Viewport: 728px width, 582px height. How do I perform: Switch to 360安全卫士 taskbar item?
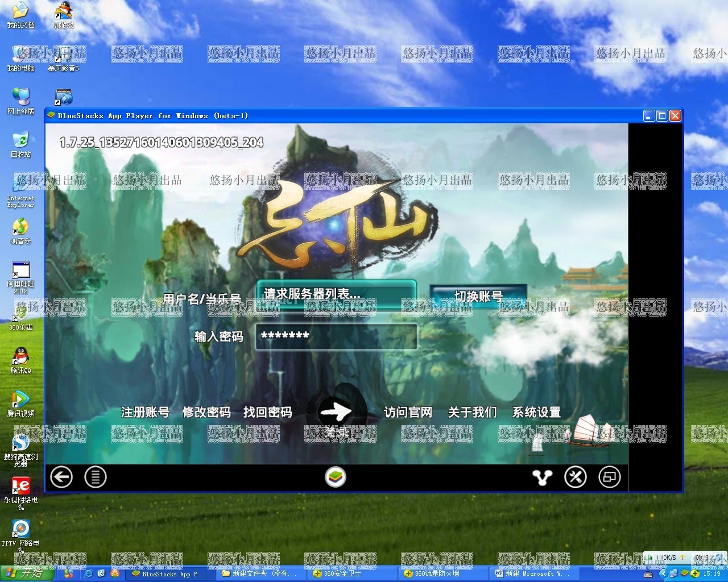coord(352,574)
